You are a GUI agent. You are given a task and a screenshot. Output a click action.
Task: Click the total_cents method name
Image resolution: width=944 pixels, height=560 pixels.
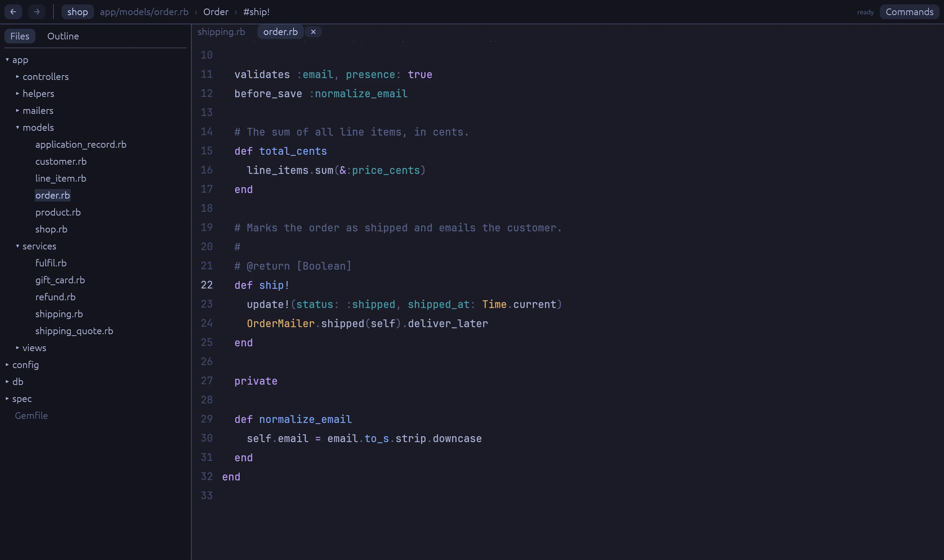[x=293, y=151]
